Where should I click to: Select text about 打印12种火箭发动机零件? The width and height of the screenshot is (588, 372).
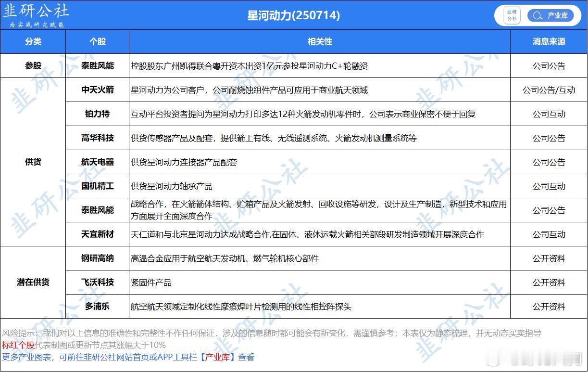point(303,114)
